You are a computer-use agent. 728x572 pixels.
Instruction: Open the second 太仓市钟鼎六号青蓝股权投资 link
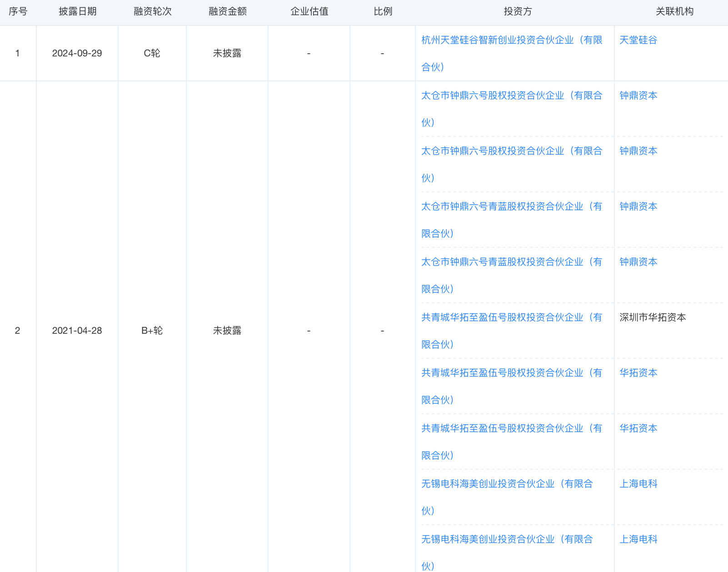(511, 262)
